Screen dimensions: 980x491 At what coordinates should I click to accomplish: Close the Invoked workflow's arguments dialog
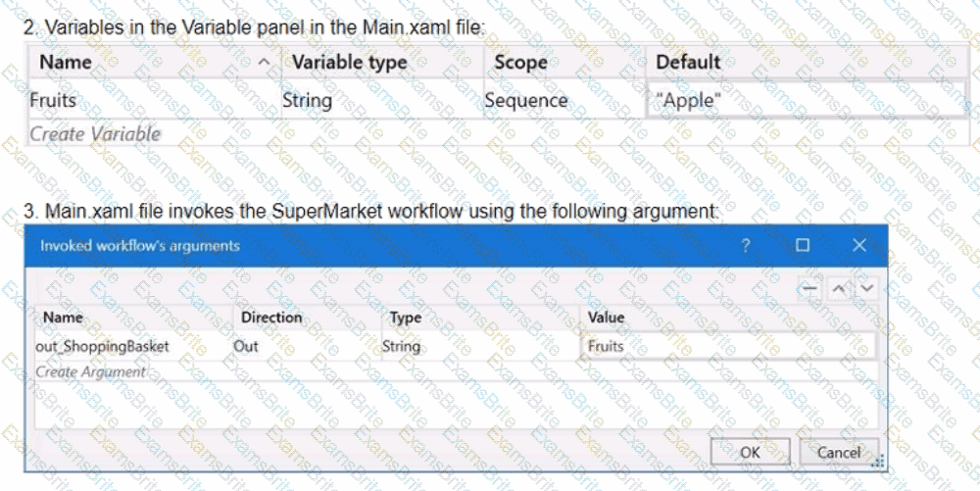859,245
